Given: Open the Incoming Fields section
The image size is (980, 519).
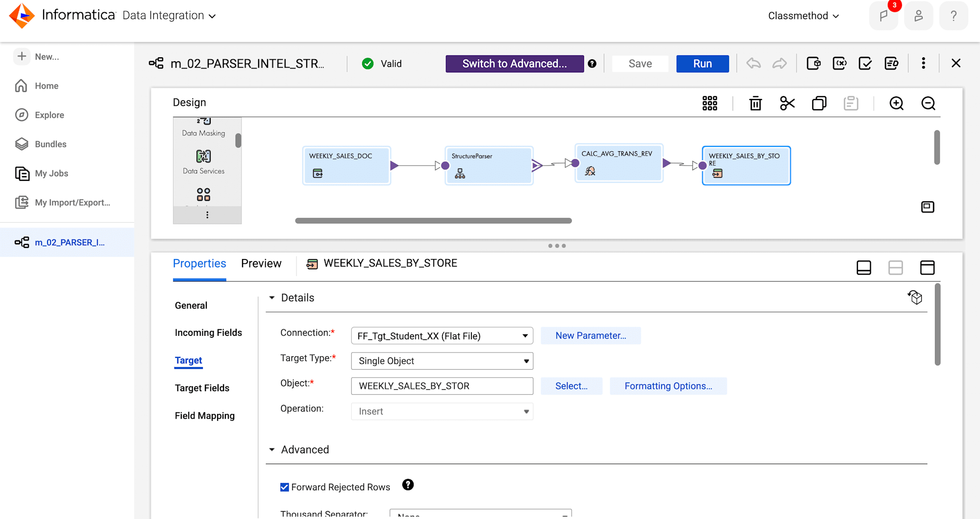Looking at the screenshot, I should point(208,333).
